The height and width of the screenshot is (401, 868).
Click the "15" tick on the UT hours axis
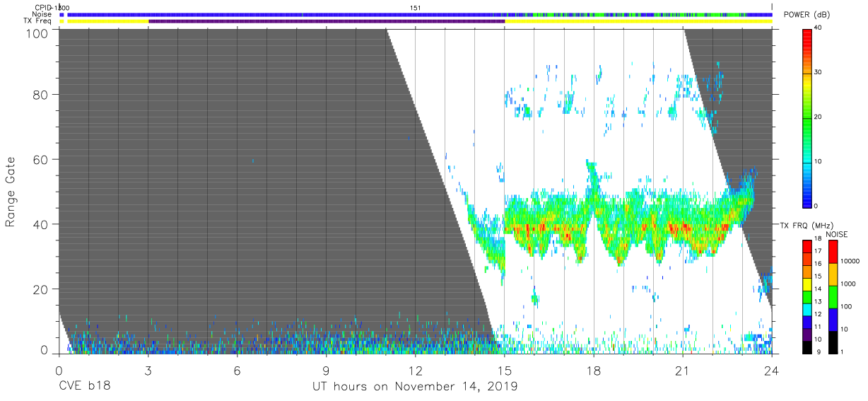504,370
